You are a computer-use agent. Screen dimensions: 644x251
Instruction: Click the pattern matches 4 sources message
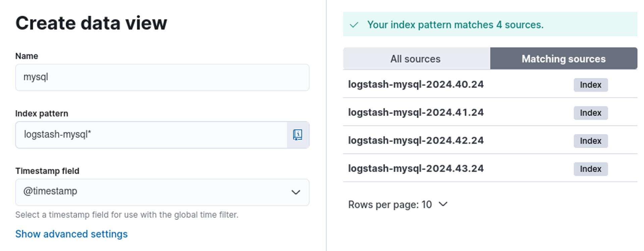[x=455, y=25]
